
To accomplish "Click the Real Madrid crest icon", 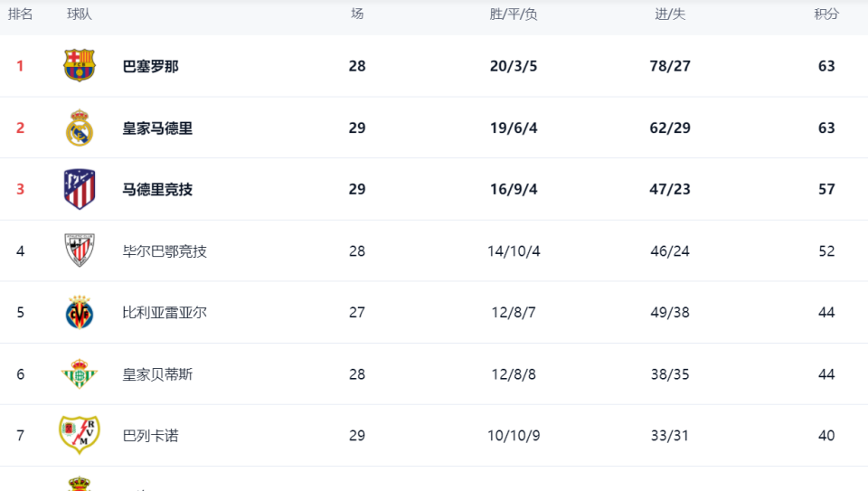I will 80,127.
